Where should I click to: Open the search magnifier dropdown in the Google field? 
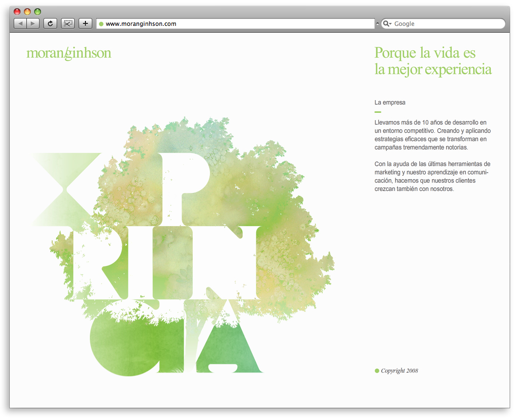[x=387, y=24]
